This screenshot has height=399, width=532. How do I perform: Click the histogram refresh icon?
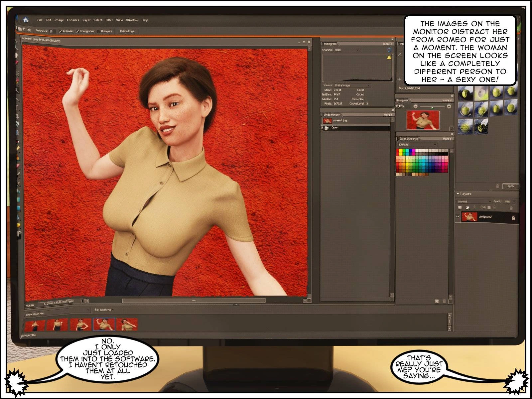point(389,50)
